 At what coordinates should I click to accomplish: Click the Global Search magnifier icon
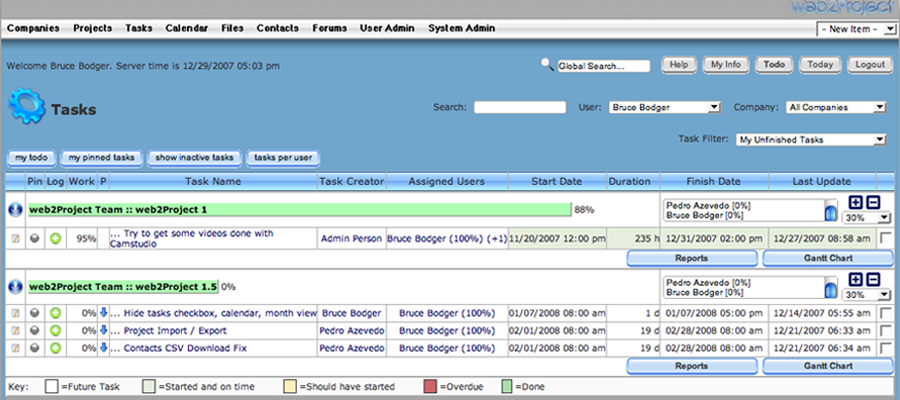tap(547, 64)
